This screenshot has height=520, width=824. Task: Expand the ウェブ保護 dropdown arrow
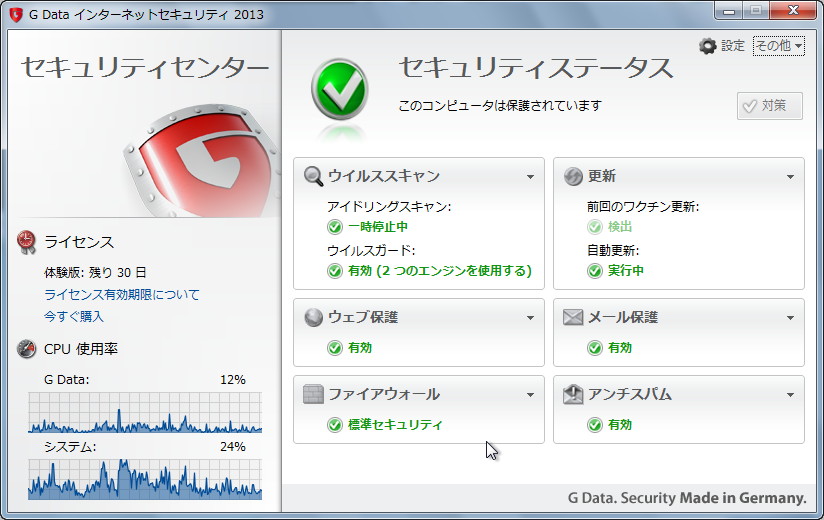(530, 318)
